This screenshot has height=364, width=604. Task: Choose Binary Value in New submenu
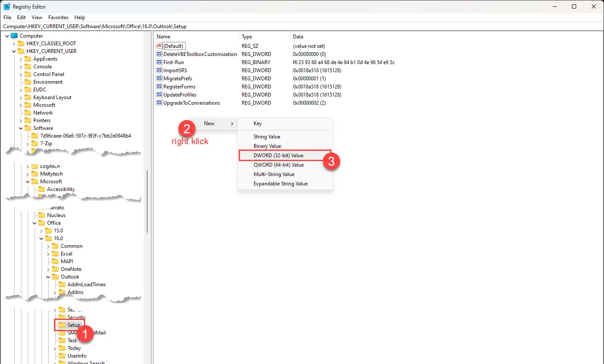pos(285,146)
